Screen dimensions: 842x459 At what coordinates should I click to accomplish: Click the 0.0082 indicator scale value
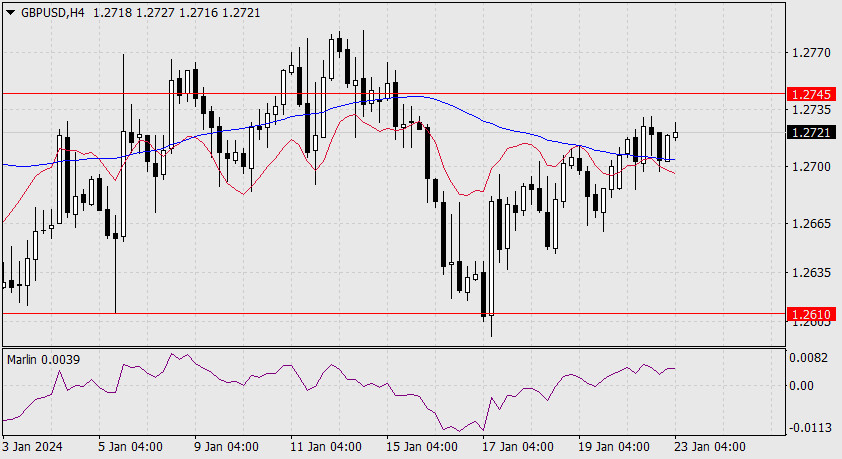tap(809, 358)
